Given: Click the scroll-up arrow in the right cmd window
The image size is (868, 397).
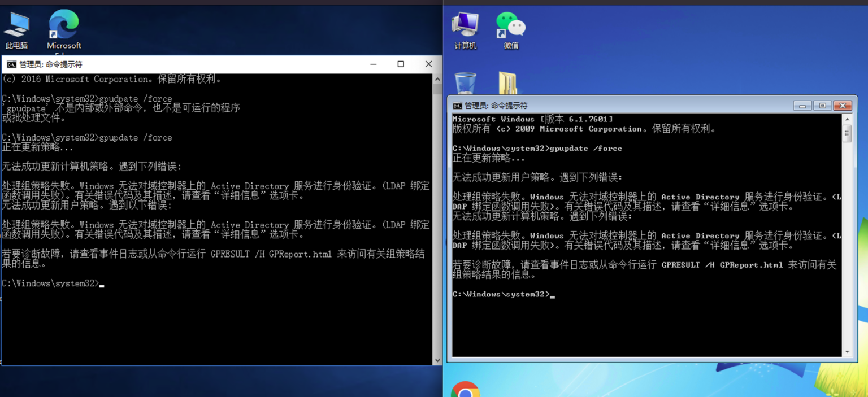Looking at the screenshot, I should click(x=847, y=120).
